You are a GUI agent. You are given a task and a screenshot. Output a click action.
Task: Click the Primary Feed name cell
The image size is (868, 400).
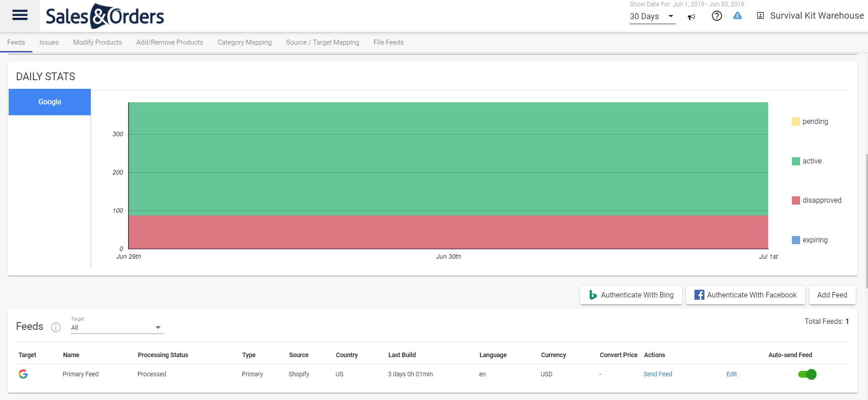point(81,374)
